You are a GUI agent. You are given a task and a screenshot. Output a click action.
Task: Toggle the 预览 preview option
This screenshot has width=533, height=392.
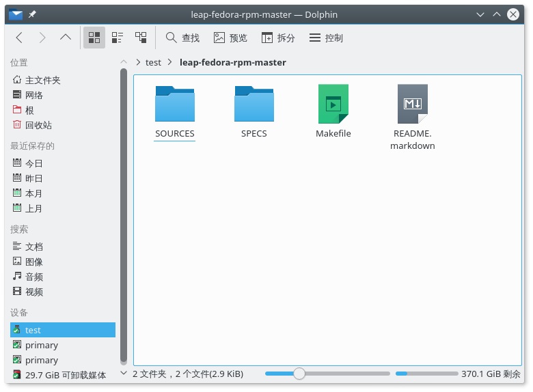point(230,38)
